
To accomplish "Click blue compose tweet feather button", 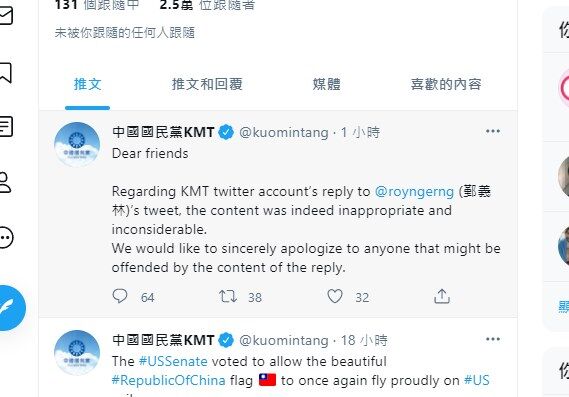I will pyautogui.click(x=11, y=308).
